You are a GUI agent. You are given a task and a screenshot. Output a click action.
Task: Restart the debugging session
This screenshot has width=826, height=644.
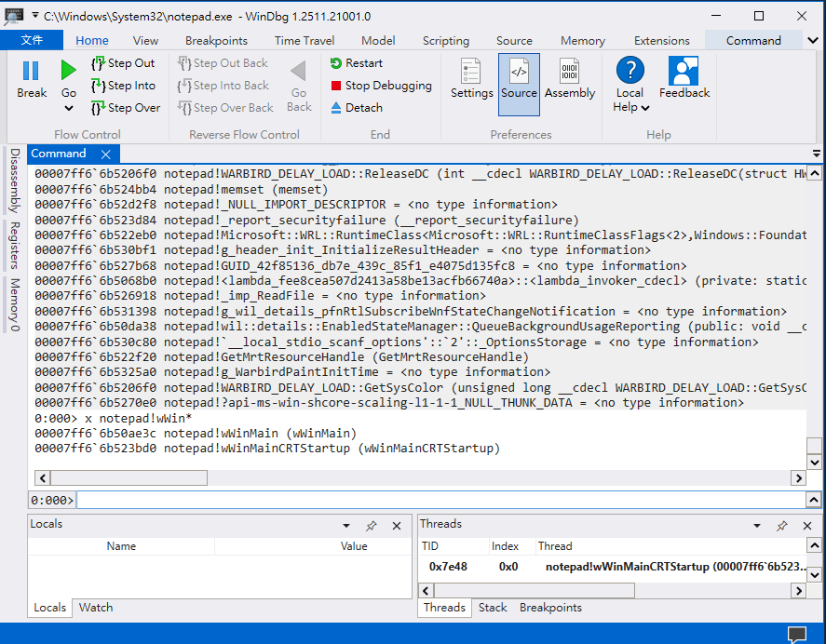pyautogui.click(x=356, y=63)
